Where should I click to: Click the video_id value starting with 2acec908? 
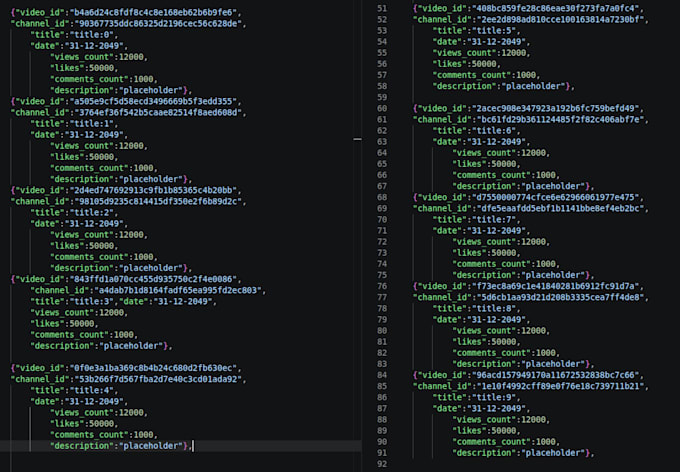point(556,108)
